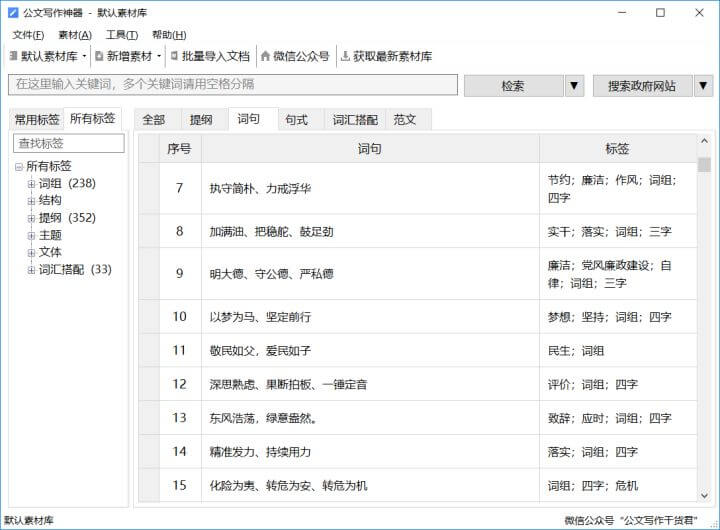Click 获取最新素材库 toolbar label

click(393, 56)
